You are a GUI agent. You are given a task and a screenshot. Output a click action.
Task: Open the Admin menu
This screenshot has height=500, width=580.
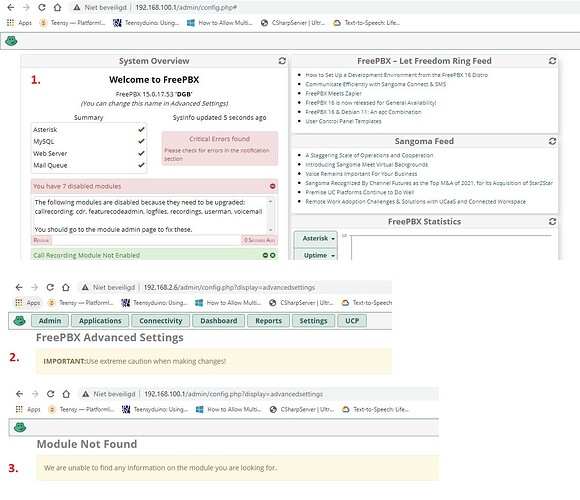50,321
